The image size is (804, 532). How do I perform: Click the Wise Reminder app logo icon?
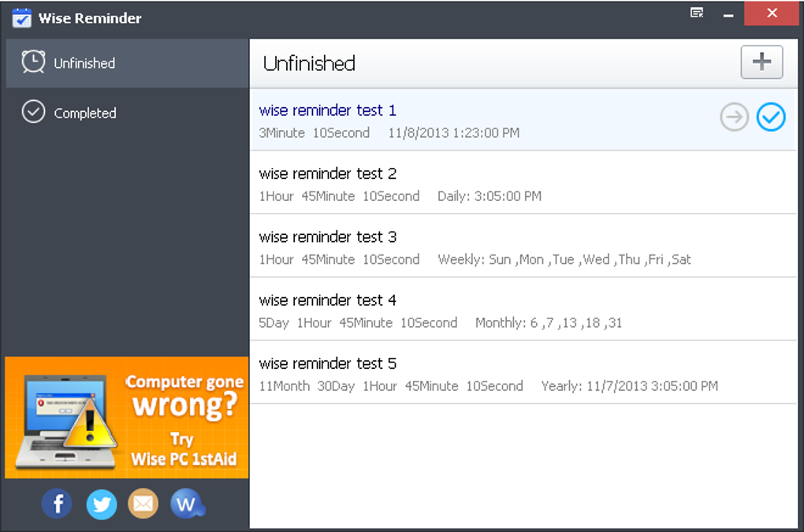coord(21,17)
